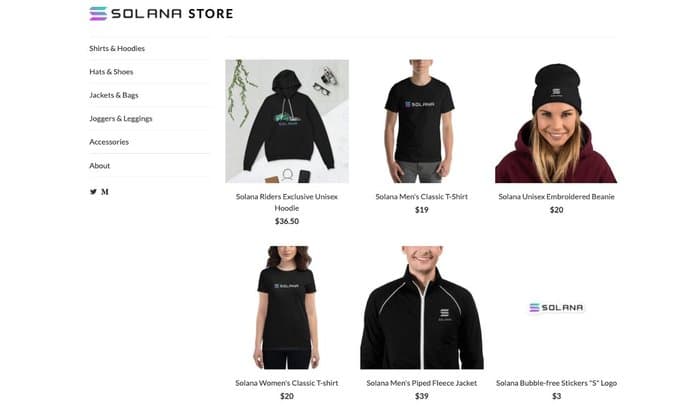Image resolution: width=680 pixels, height=418 pixels.
Task: Open the About page
Action: click(99, 166)
